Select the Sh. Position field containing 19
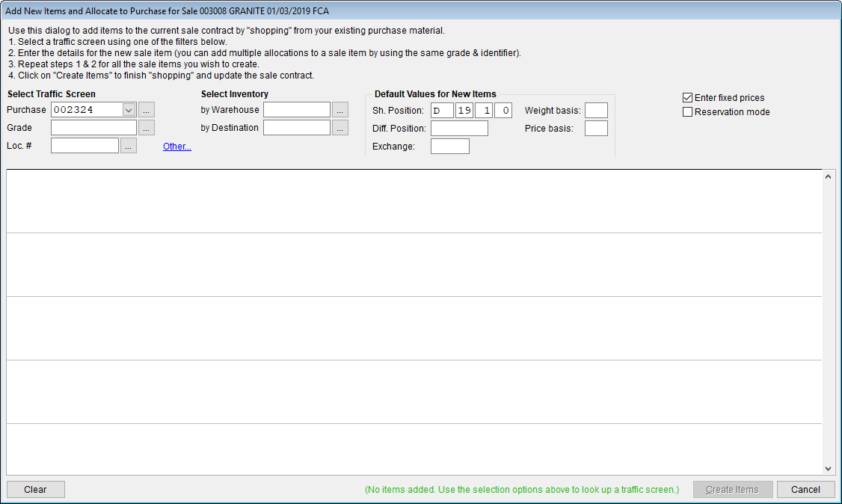This screenshot has height=504, width=842. coord(464,111)
